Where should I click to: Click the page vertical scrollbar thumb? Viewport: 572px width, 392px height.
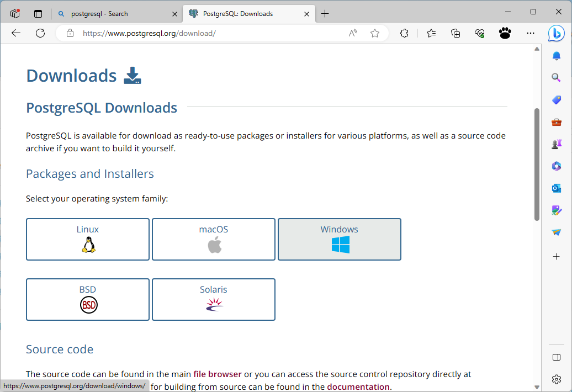(x=537, y=164)
